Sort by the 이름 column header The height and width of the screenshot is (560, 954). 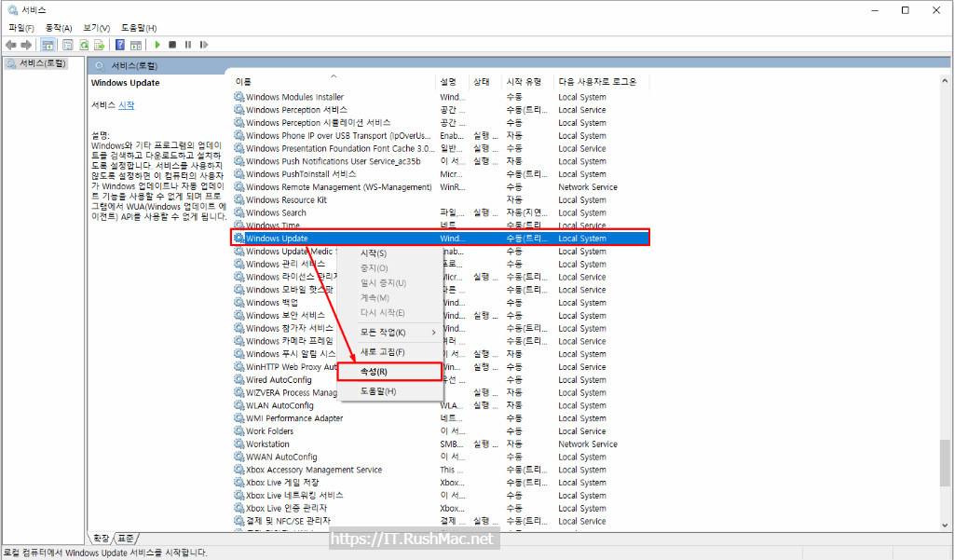coord(334,82)
